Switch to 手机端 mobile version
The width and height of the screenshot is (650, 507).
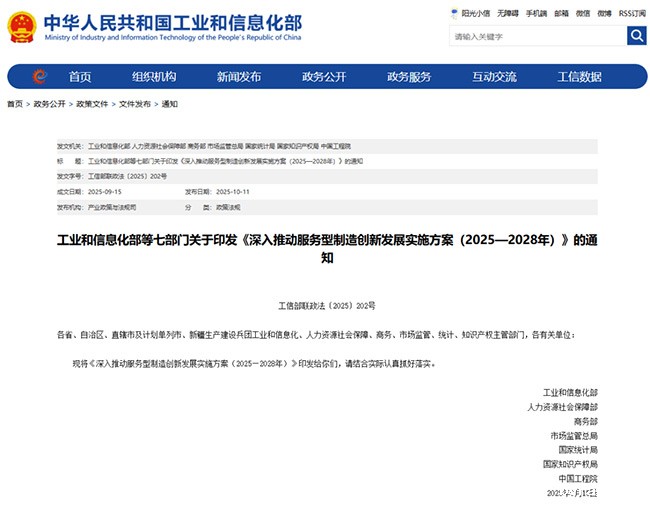pos(536,14)
